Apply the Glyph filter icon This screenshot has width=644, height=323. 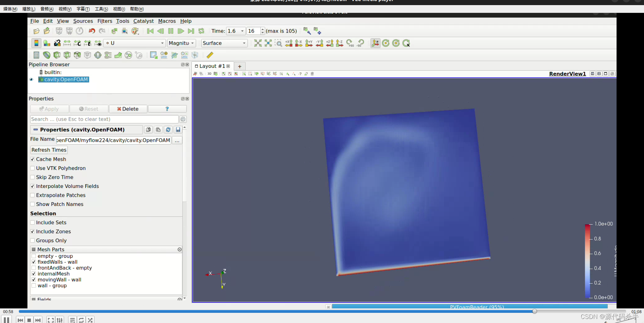pos(98,55)
